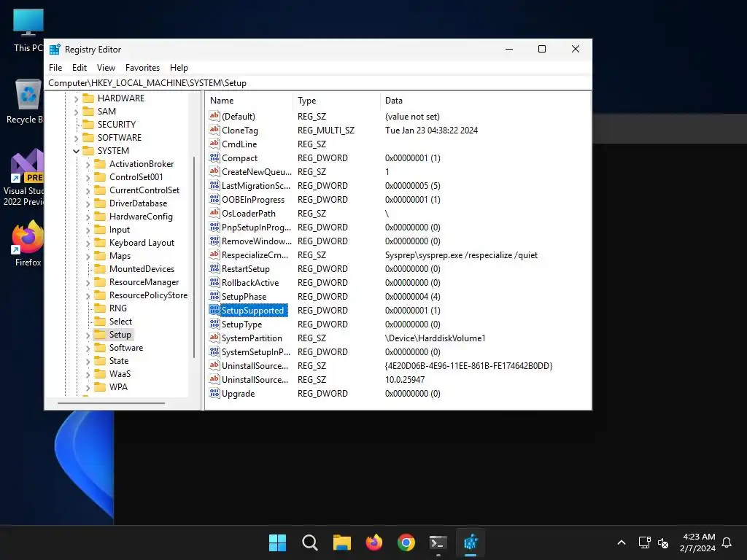Launch Google Chrome from the taskbar

pos(406,542)
